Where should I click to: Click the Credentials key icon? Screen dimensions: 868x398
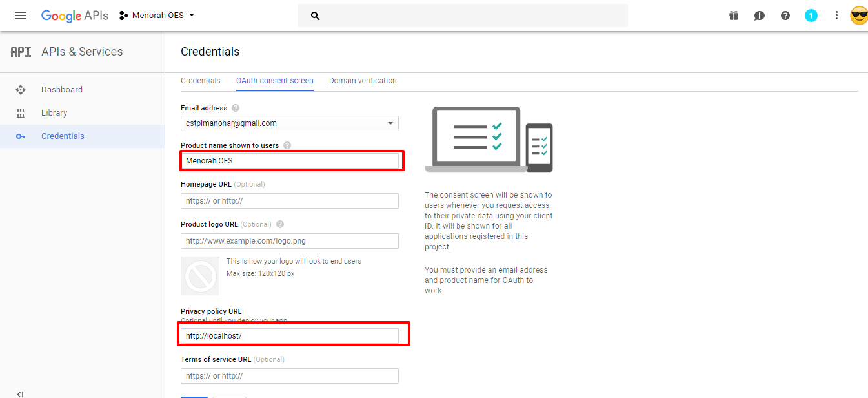coord(21,136)
